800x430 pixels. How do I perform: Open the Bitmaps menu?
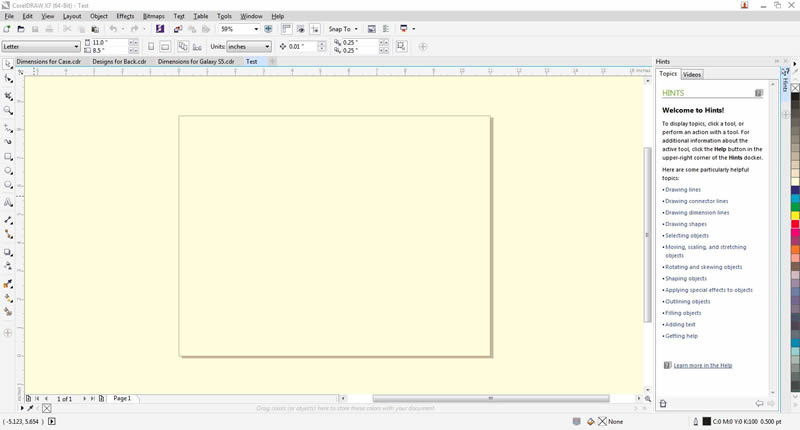(154, 16)
